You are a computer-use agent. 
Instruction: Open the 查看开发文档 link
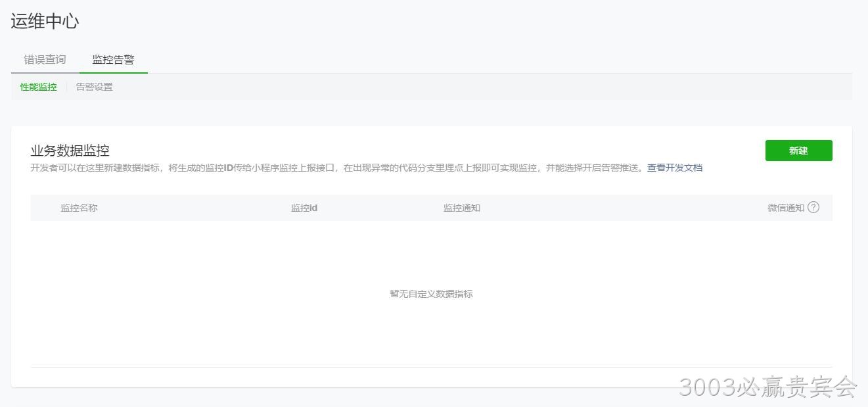(x=675, y=168)
